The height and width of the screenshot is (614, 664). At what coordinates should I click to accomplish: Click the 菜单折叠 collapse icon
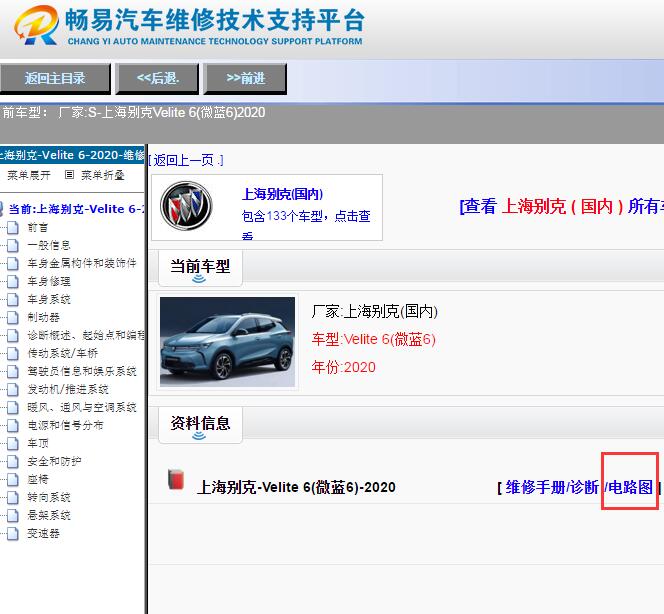pyautogui.click(x=69, y=175)
